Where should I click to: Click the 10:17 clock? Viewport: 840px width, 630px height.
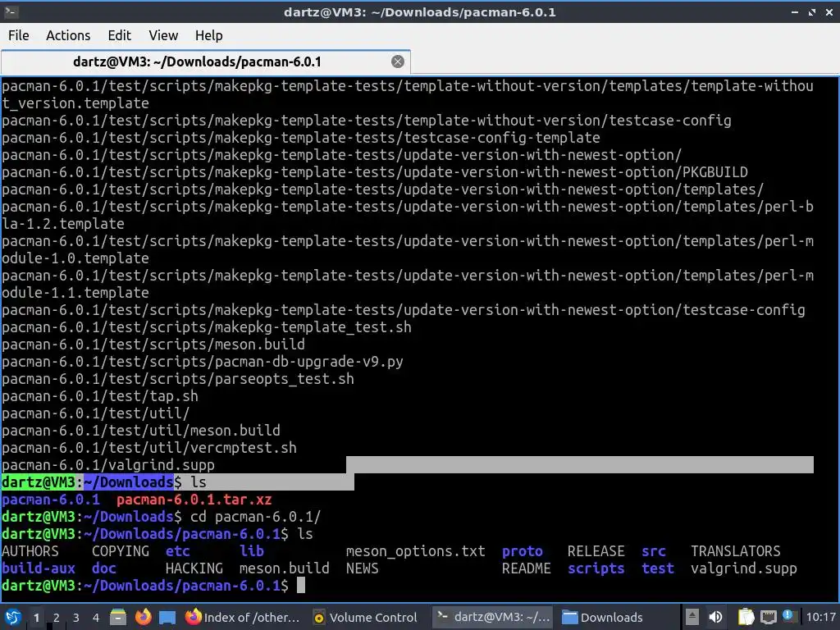820,617
